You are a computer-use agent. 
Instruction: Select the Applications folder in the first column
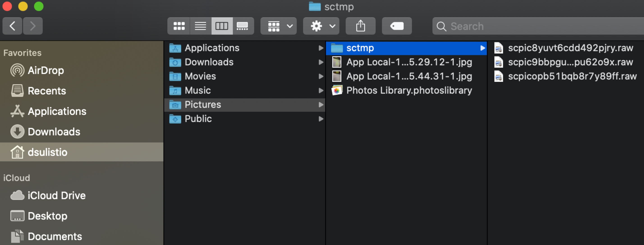tap(245, 48)
